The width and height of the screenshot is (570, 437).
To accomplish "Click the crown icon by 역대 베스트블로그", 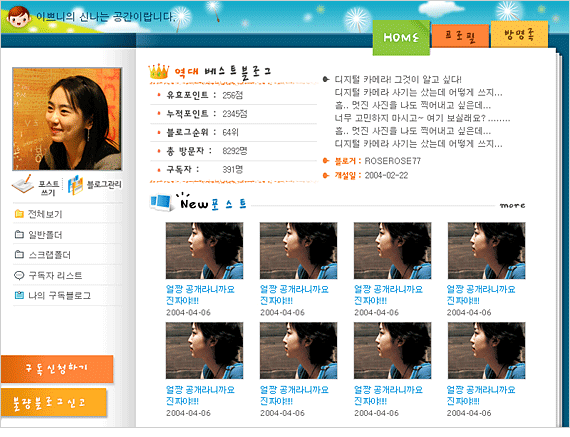I will click(159, 71).
